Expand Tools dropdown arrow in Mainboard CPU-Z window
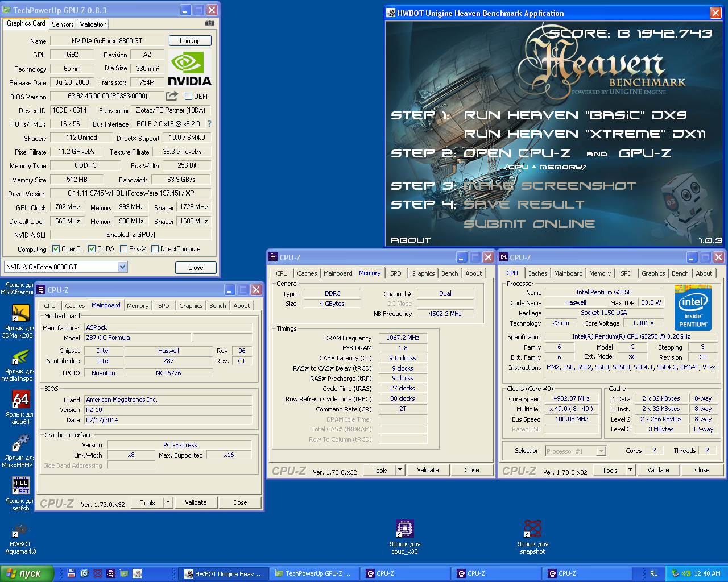Image resolution: width=728 pixels, height=582 pixels. (168, 502)
